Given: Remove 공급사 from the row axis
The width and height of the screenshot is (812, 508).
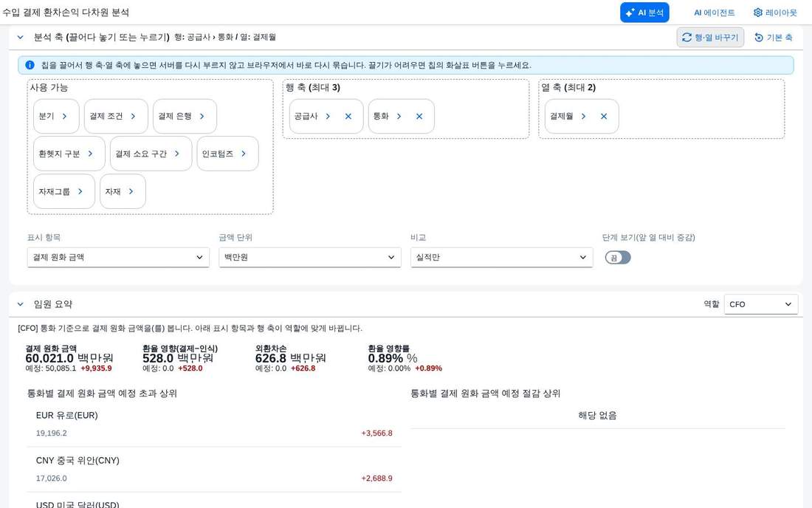Looking at the screenshot, I should coord(348,117).
